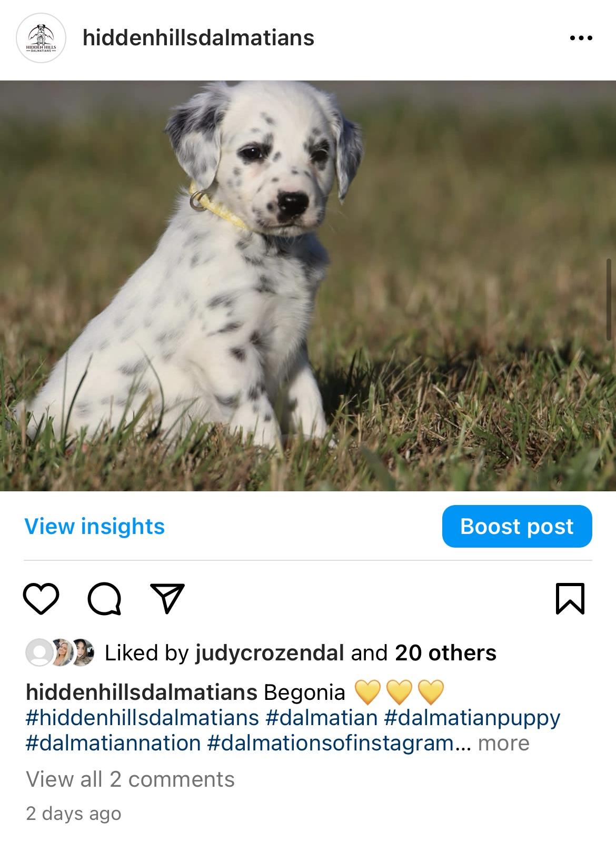Expand caption with the more link
This screenshot has height=851, width=616.
click(x=503, y=743)
